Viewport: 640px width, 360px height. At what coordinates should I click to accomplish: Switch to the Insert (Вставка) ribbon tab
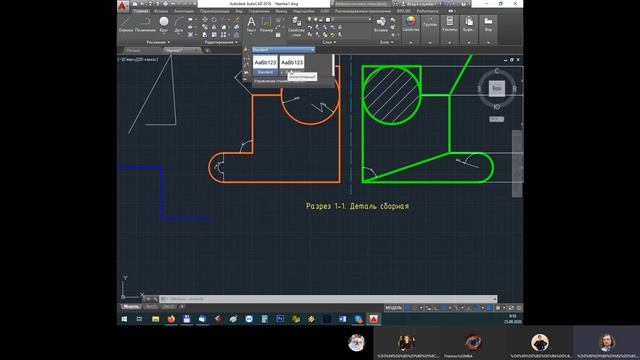(161, 11)
